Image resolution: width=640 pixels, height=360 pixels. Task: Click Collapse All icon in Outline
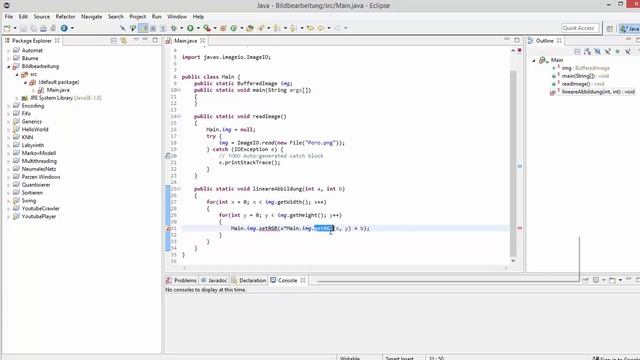click(x=577, y=51)
